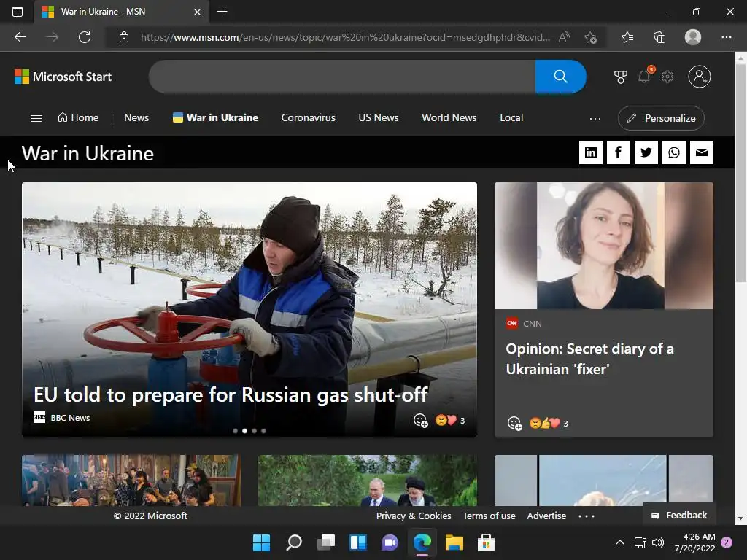Screen dimensions: 747x560
Task: Open Opinion: Secret diary article
Action: [x=589, y=359]
